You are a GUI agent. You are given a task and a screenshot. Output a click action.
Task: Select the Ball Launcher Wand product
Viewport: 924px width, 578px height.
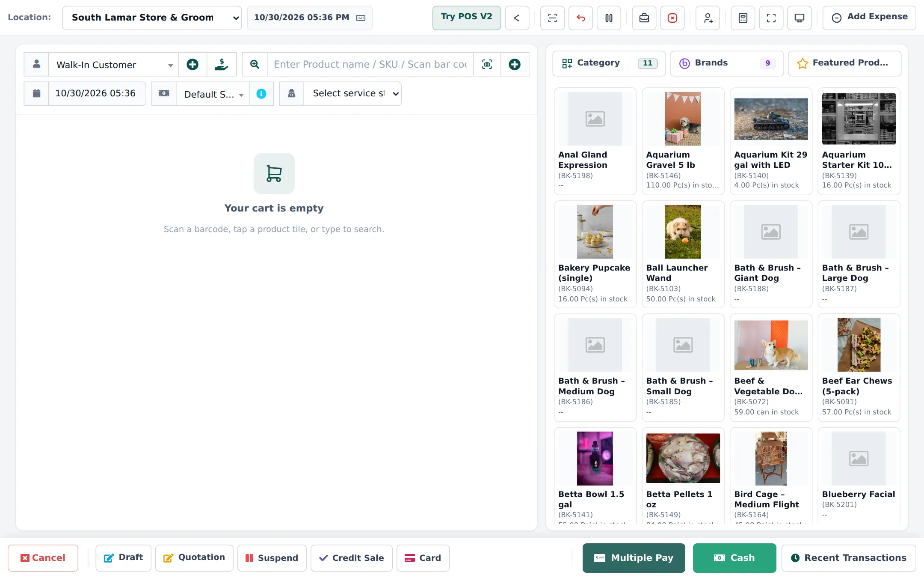tap(683, 254)
